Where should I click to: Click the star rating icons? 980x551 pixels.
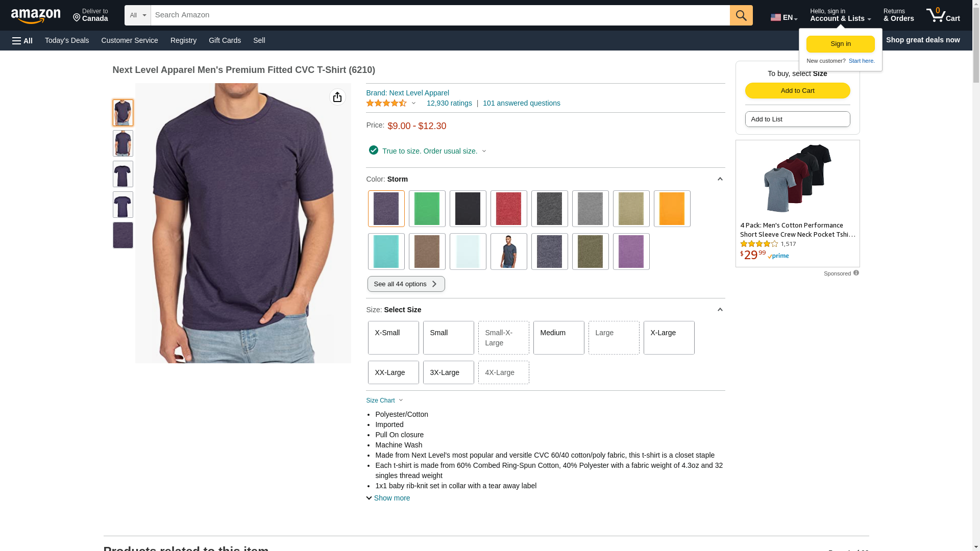(x=386, y=104)
